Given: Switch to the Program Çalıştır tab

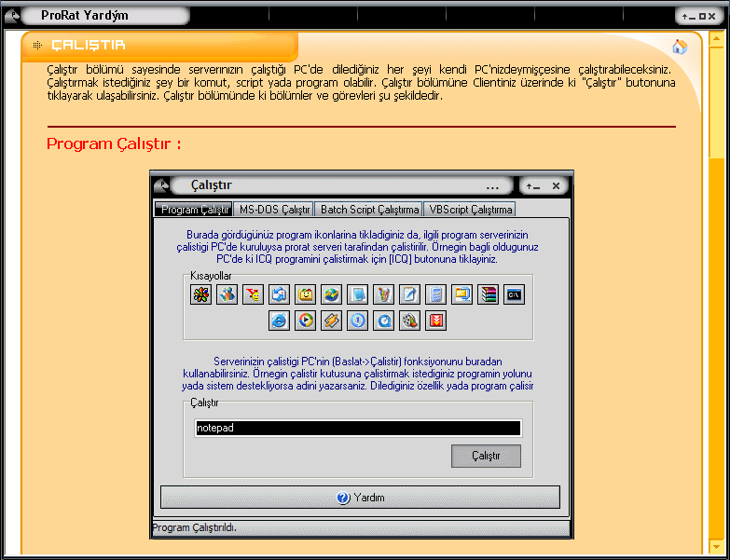Looking at the screenshot, I should (193, 210).
